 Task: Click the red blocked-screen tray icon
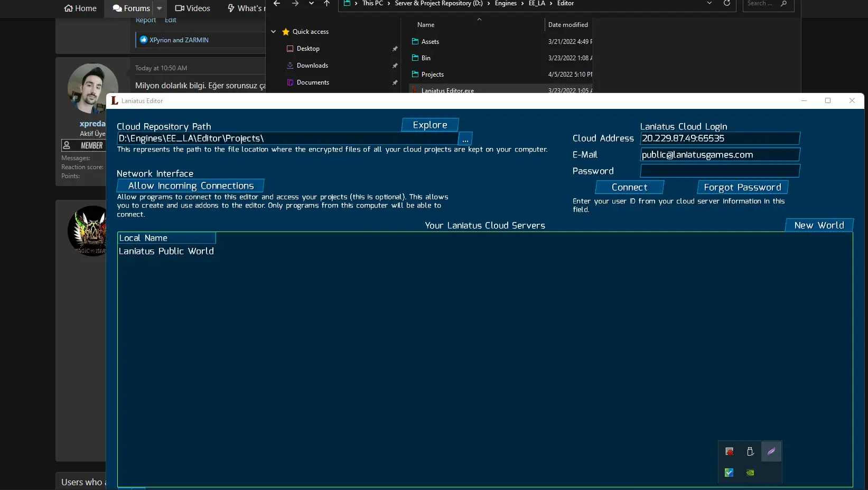[x=729, y=451]
